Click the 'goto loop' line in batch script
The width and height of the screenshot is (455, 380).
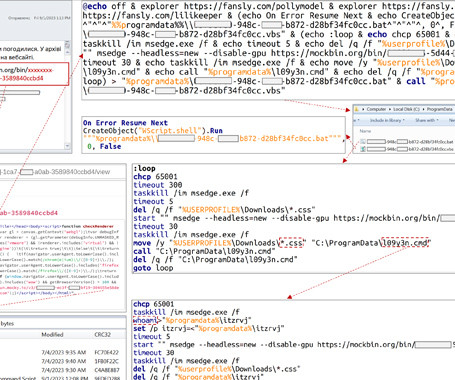153,268
